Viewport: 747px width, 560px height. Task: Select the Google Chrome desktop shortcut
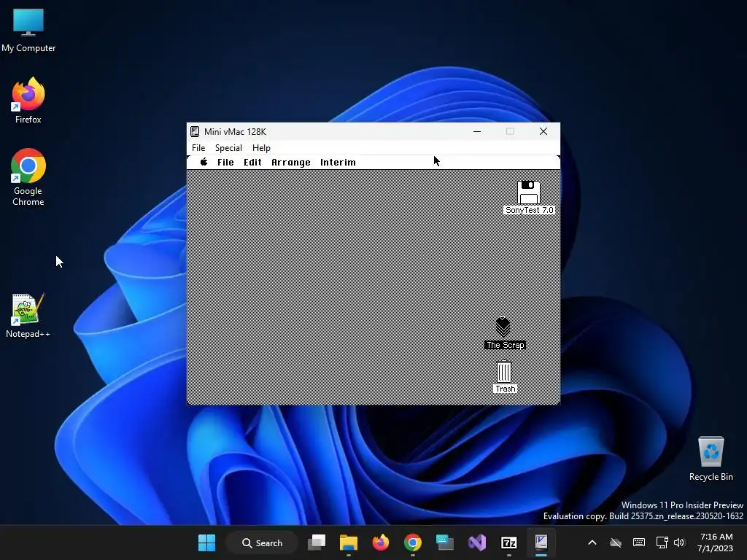point(28,177)
